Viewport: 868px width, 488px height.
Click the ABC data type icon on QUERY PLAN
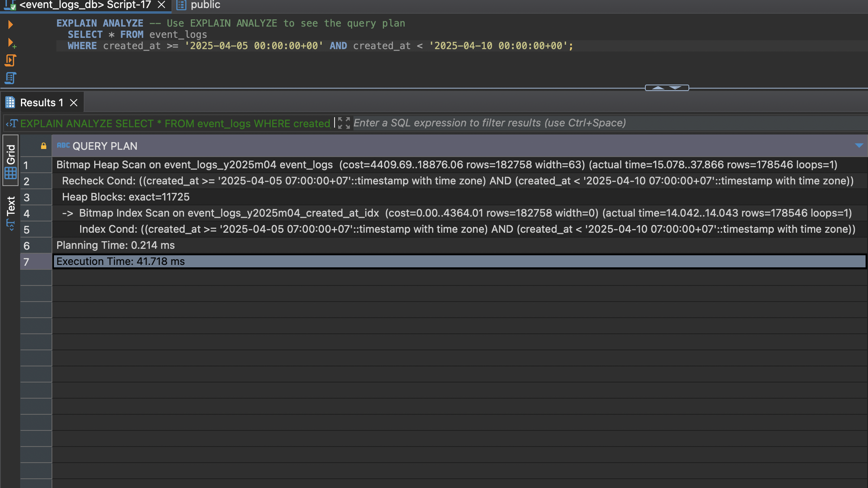click(63, 146)
